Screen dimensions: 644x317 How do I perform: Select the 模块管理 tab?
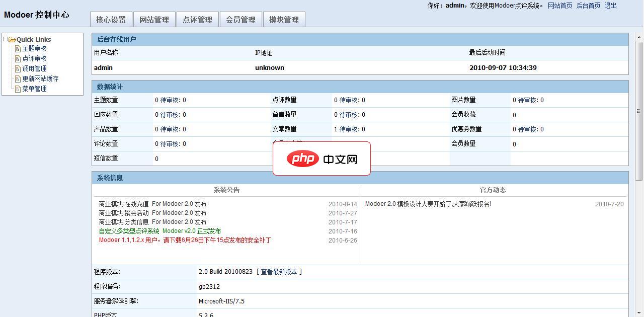[x=284, y=19]
